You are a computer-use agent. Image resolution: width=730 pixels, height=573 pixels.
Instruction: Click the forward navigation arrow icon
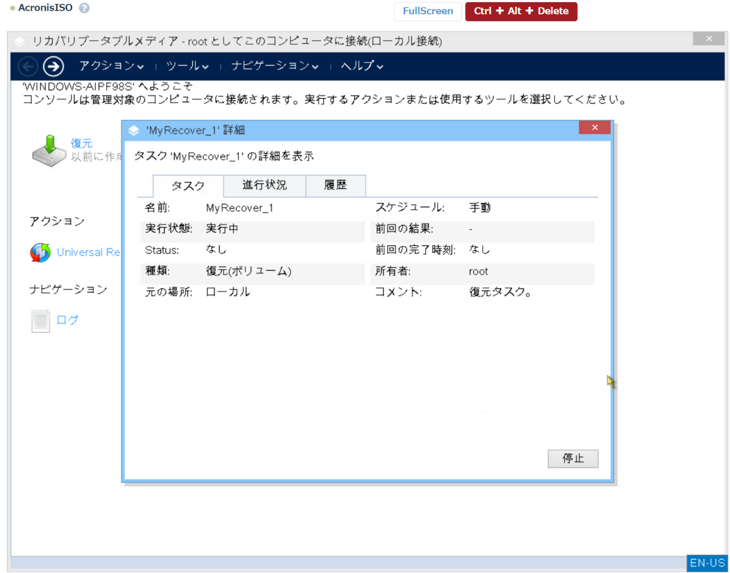click(x=53, y=66)
